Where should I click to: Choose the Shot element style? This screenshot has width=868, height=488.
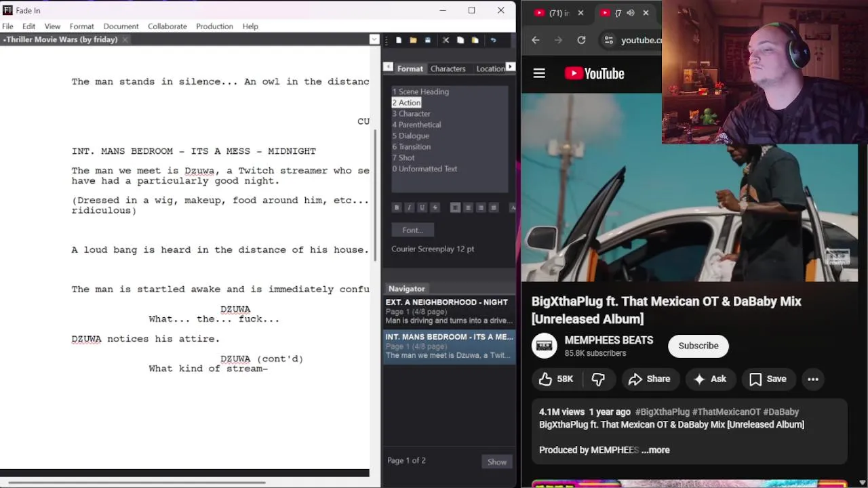(403, 157)
